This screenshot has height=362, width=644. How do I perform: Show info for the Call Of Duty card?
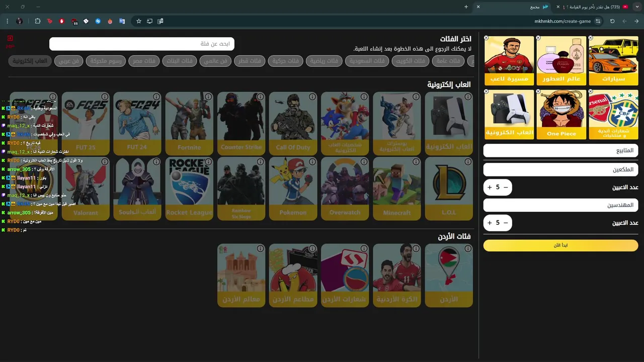(x=312, y=97)
